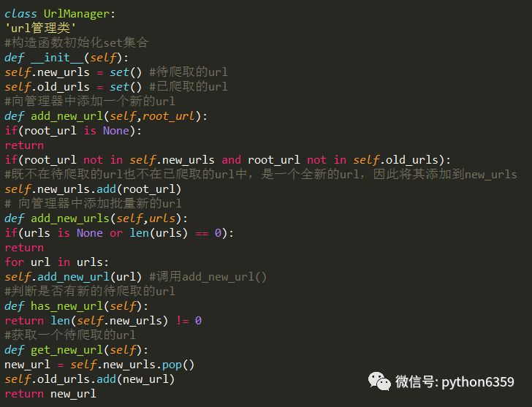Click the line 'new_url = self.new_urls.pop()'
Image resolution: width=532 pixels, height=407 pixels.
pyautogui.click(x=99, y=365)
